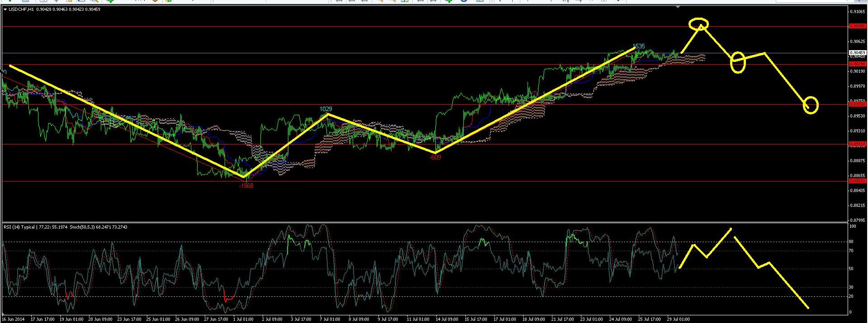Select the red 0.90856 price label

(x=857, y=26)
